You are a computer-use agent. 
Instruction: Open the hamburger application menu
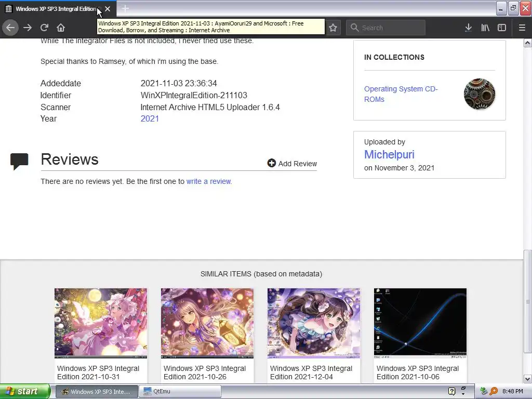(522, 28)
